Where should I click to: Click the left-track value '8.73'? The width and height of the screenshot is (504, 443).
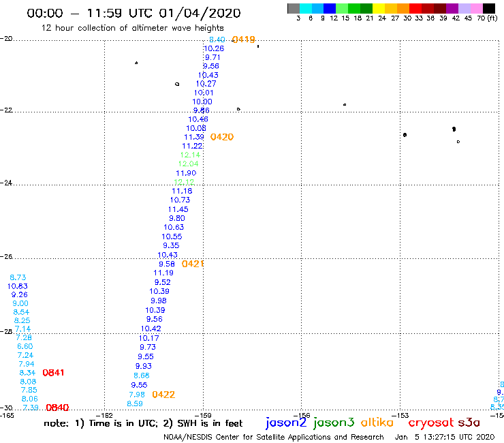[18, 277]
